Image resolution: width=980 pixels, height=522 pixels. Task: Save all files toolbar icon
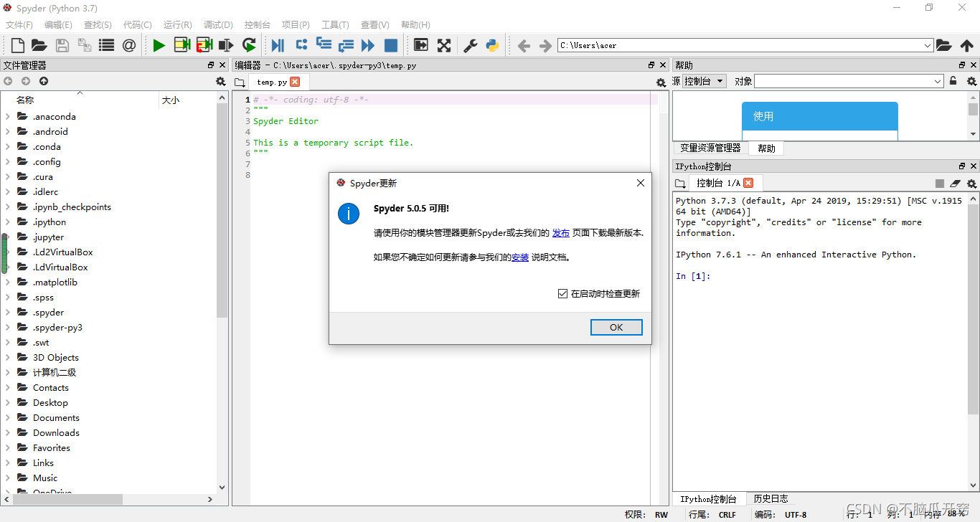(x=85, y=45)
